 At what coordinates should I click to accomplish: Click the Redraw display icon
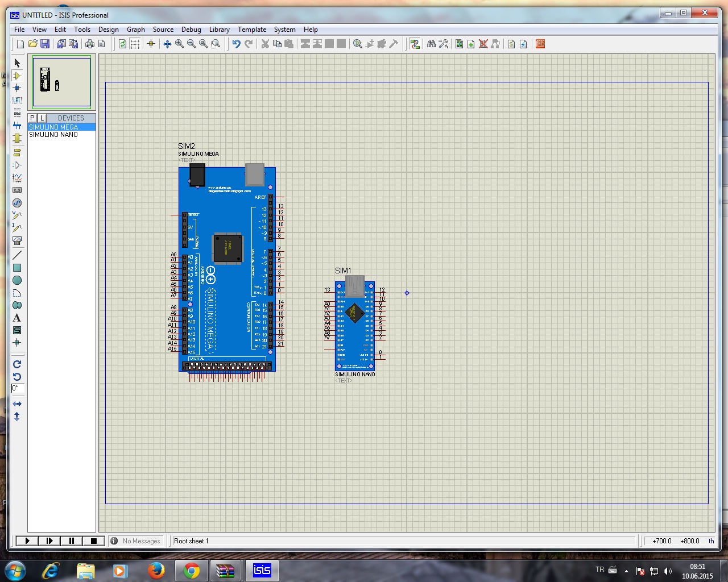122,44
